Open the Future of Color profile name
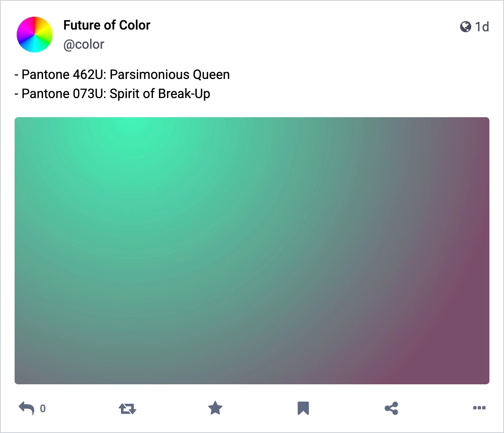This screenshot has width=504, height=433. pos(107,25)
